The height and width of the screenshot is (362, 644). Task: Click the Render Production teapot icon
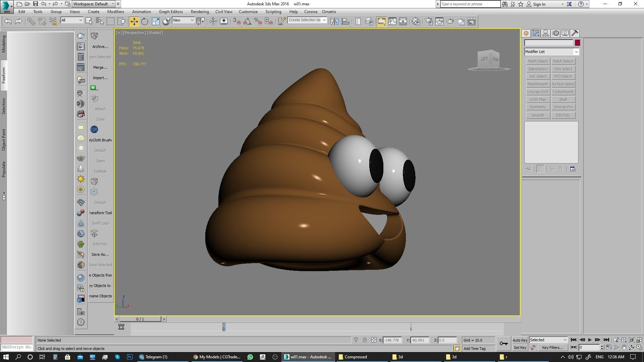pyautogui.click(x=450, y=21)
